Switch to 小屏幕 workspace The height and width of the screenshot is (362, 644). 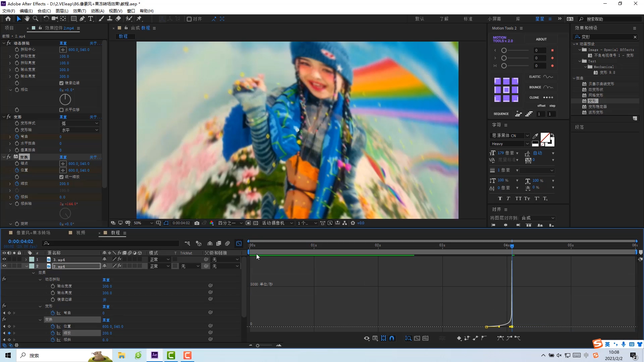494,19
